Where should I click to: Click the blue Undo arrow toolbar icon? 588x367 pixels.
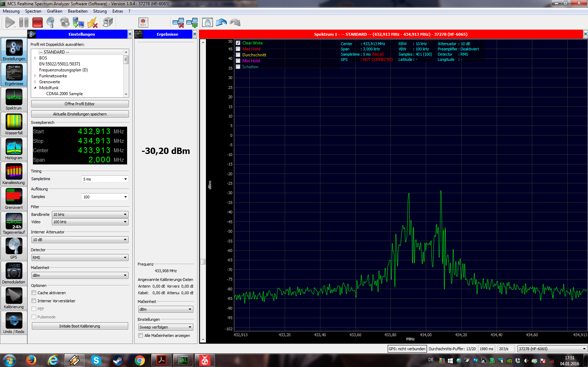221,23
